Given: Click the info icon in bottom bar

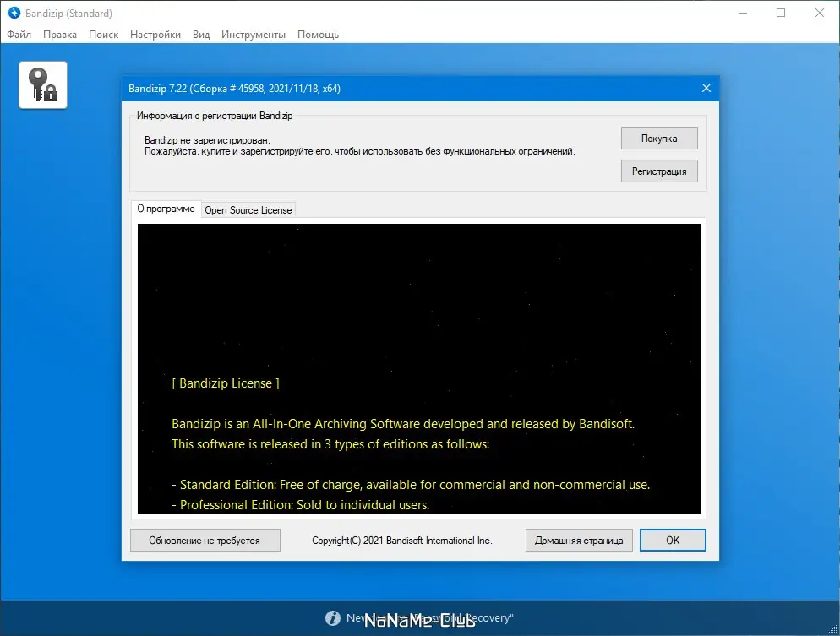Looking at the screenshot, I should [333, 617].
